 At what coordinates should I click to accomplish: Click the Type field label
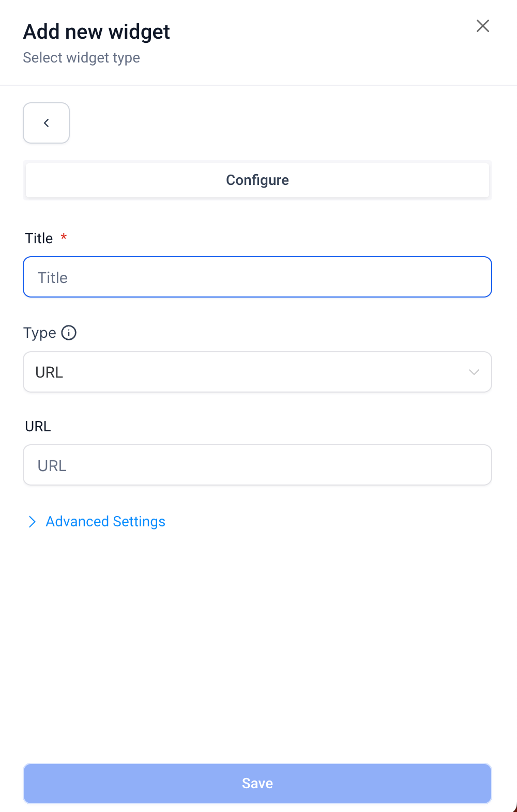(39, 333)
